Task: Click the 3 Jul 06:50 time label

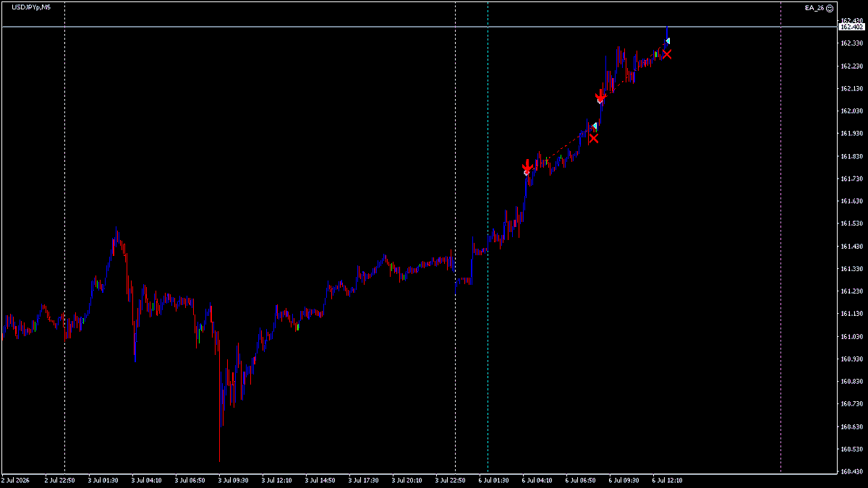Action: pos(191,480)
